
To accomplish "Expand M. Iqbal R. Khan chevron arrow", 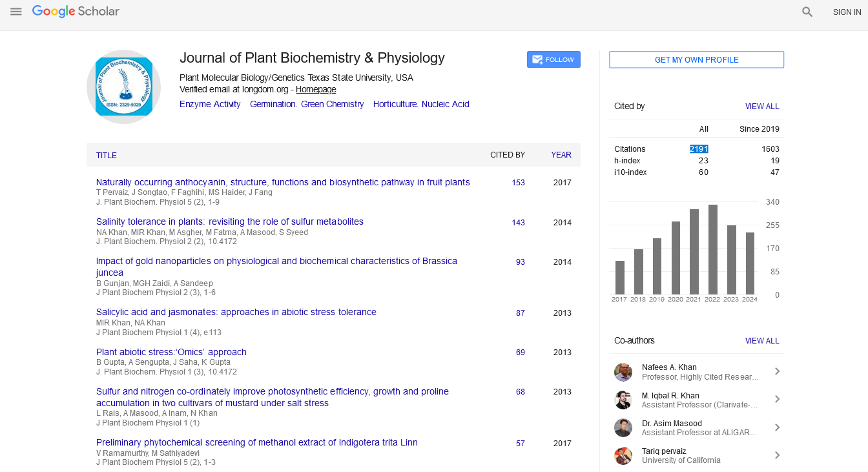I will [x=777, y=399].
